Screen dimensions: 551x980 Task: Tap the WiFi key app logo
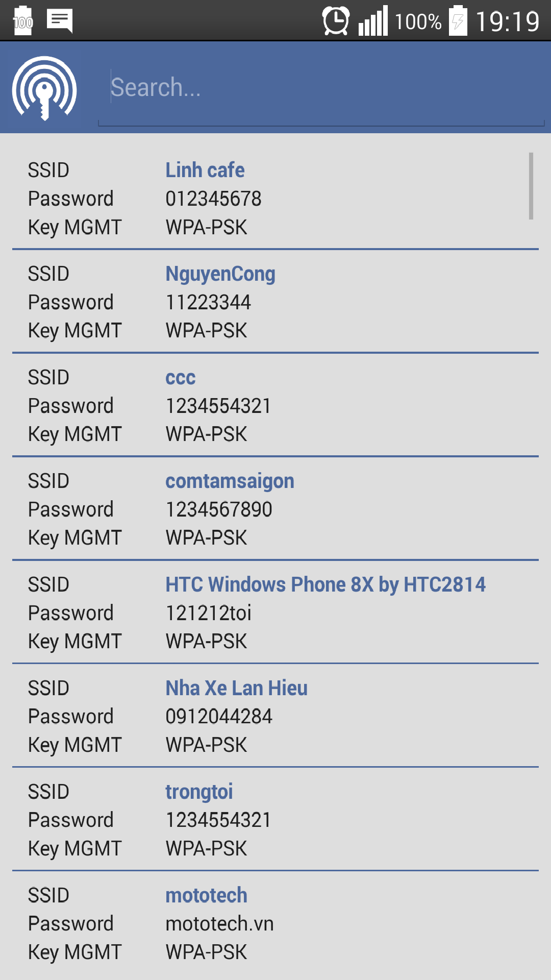pyautogui.click(x=45, y=88)
